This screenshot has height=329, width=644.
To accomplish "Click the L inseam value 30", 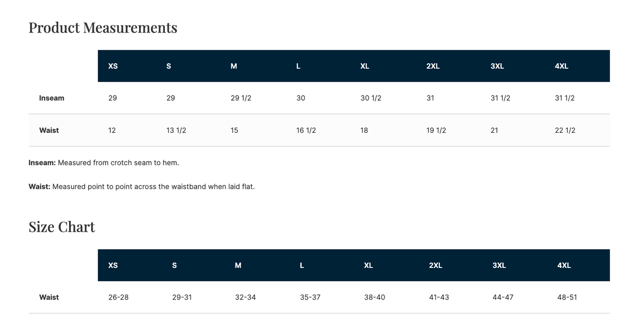I will (301, 98).
